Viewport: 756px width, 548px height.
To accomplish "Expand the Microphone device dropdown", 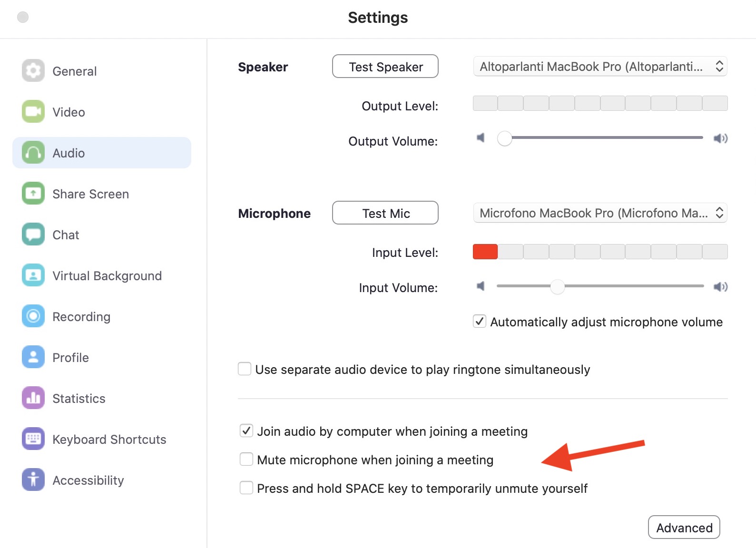I will tap(600, 213).
